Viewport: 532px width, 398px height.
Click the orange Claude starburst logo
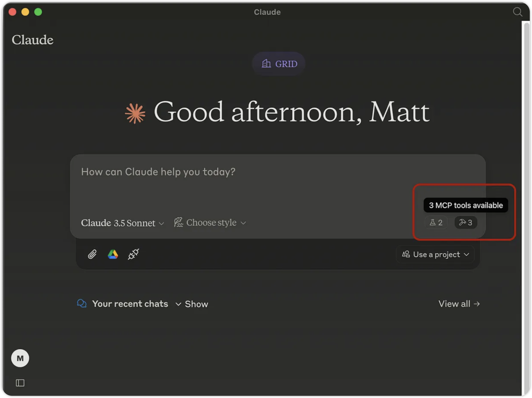(x=135, y=113)
